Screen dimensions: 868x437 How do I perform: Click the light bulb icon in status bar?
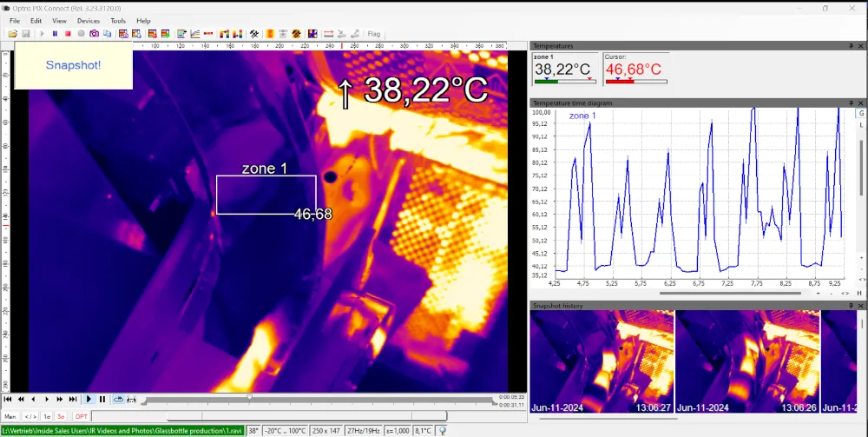(x=443, y=430)
